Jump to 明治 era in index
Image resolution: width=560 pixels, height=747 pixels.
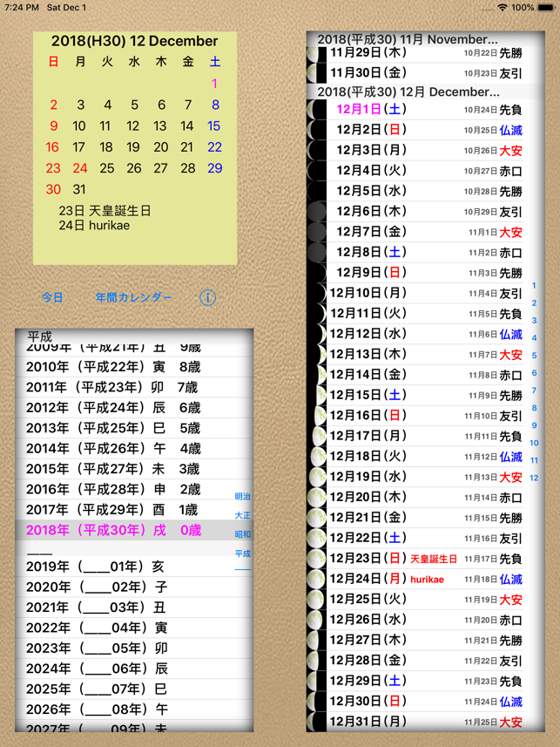point(243,497)
